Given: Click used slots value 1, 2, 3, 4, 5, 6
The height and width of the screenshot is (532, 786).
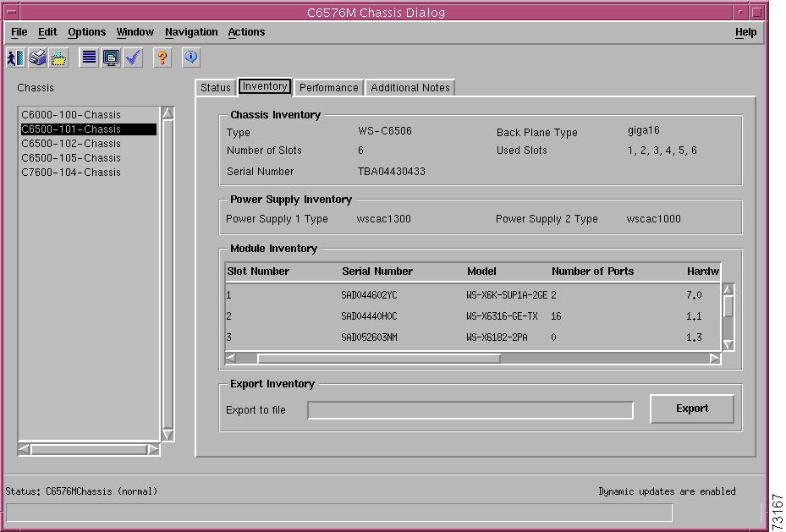Looking at the screenshot, I should click(662, 151).
